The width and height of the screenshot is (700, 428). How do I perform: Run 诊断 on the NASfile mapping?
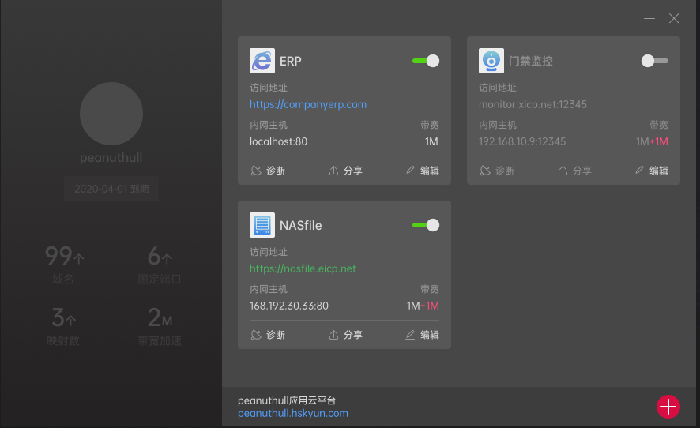(x=267, y=335)
